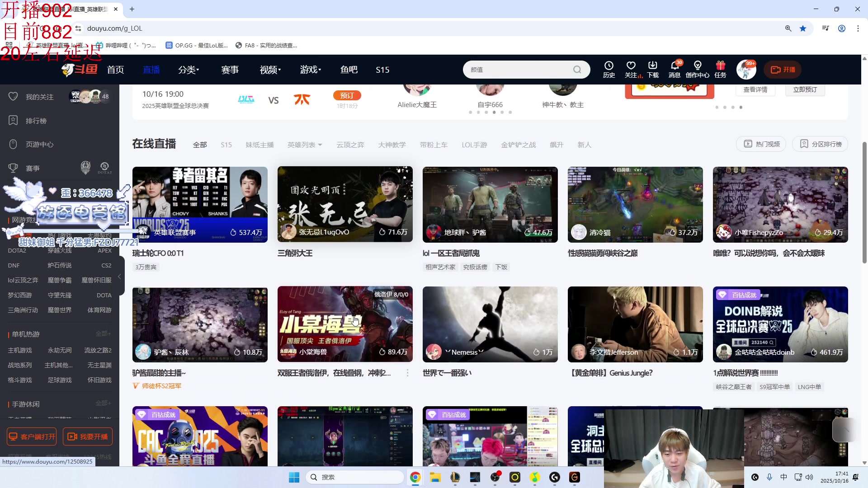Bookmark page with the star icon
868x488 pixels.
click(x=803, y=28)
